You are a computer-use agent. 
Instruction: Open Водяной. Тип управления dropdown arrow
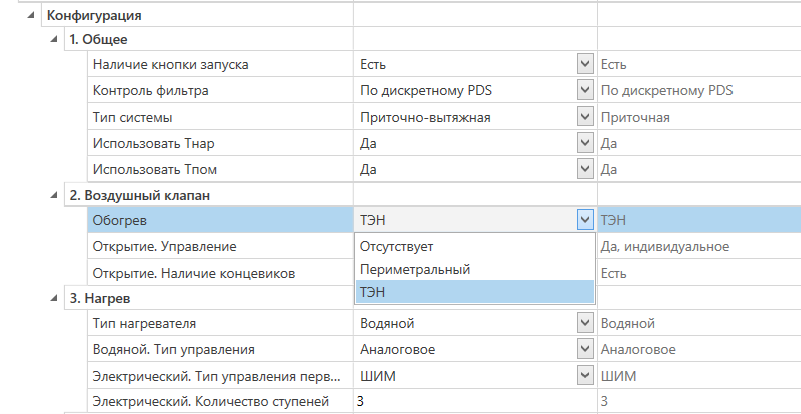(585, 349)
